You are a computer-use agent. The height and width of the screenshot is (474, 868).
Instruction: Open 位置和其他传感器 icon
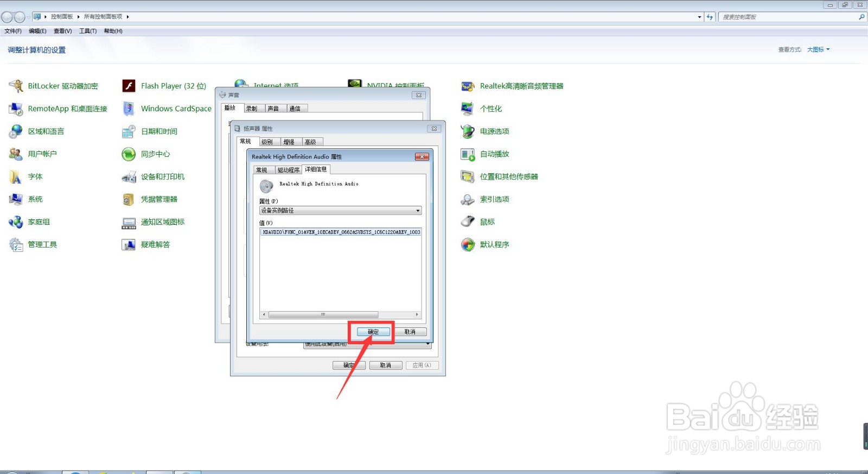click(x=468, y=176)
